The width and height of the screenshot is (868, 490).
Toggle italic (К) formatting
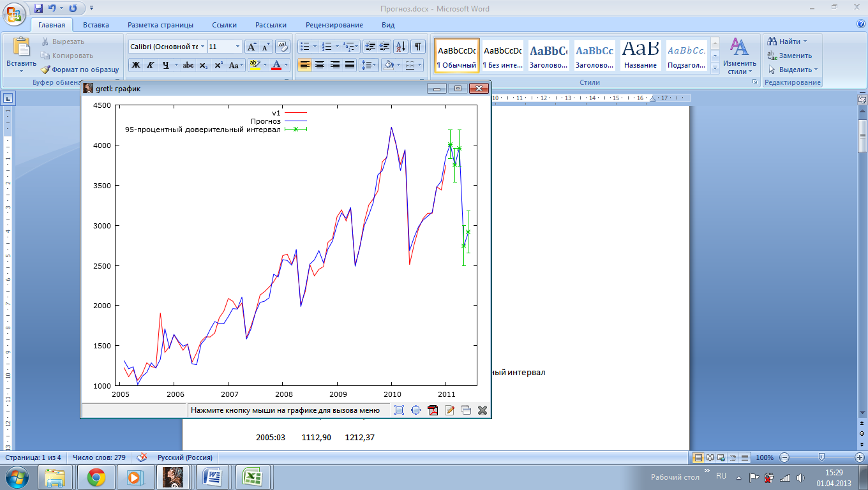(x=151, y=64)
